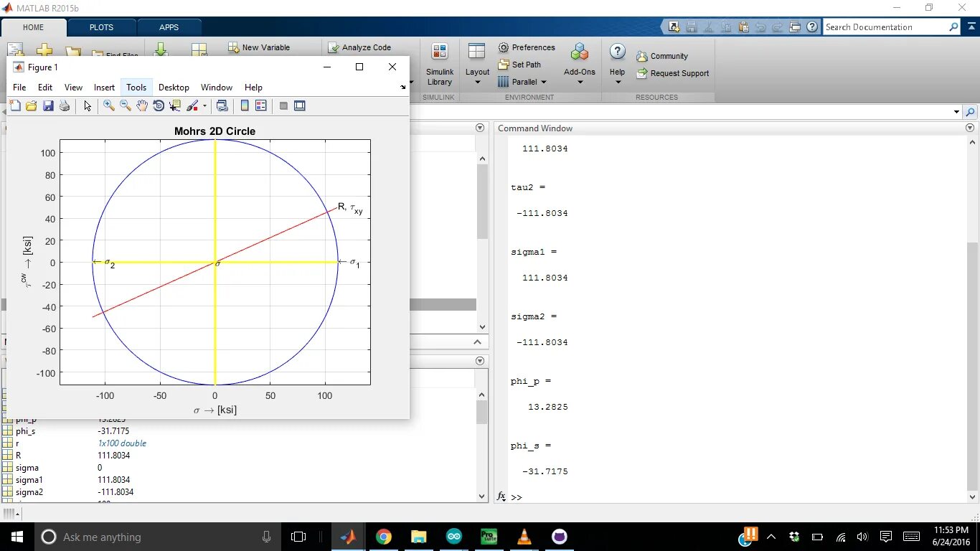This screenshot has width=980, height=551.
Task: Open MATLAB Preferences
Action: 527,47
